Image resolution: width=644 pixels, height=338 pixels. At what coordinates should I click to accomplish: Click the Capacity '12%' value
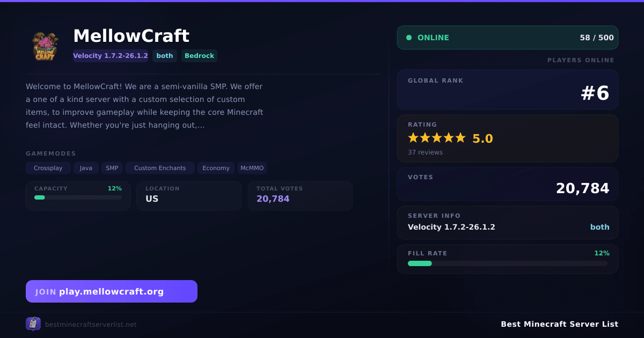point(115,188)
